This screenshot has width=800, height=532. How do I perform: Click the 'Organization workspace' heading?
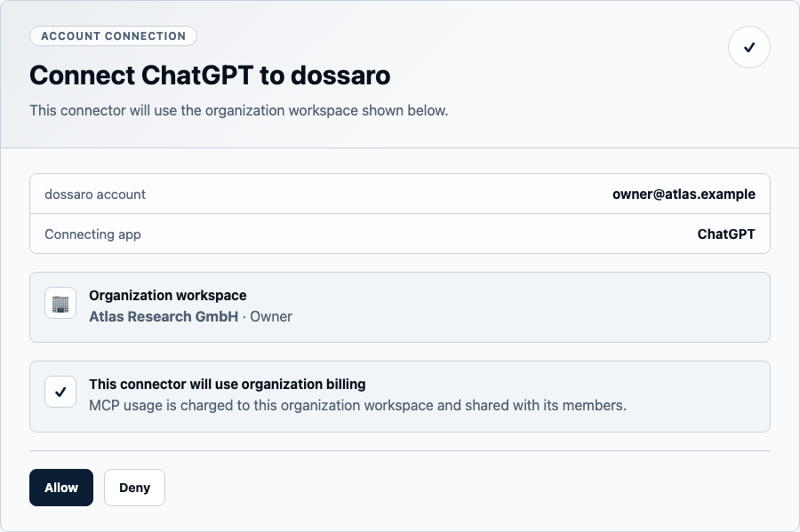pos(168,296)
